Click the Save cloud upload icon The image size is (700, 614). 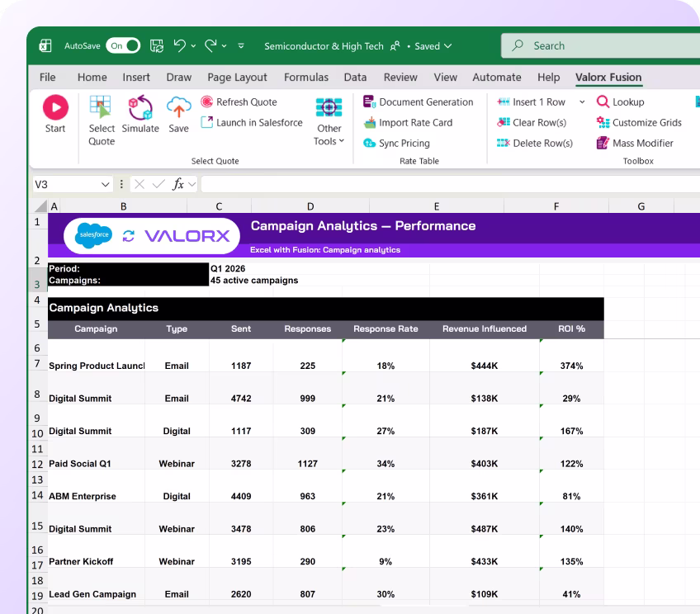(178, 107)
